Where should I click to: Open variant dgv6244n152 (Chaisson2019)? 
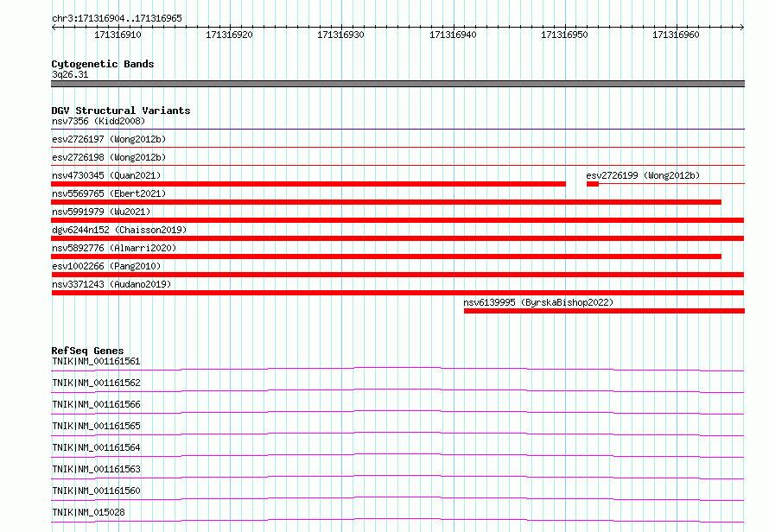click(x=119, y=230)
